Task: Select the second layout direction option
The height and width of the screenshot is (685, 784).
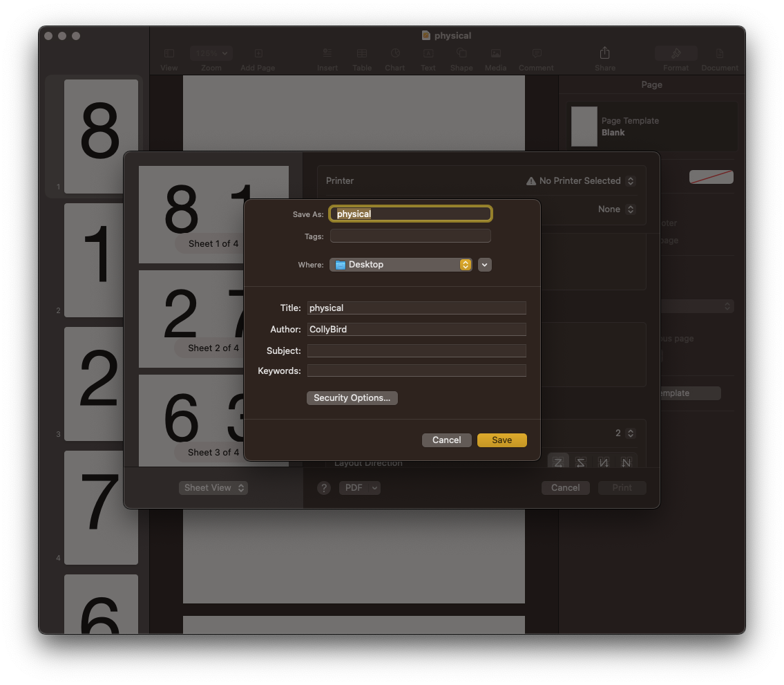Action: (581, 462)
